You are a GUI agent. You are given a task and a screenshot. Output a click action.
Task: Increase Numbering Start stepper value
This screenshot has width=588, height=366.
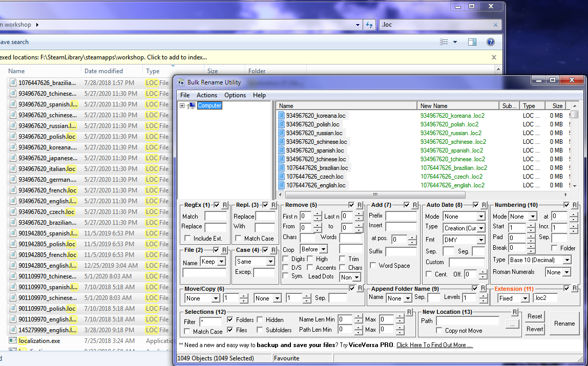pyautogui.click(x=531, y=225)
